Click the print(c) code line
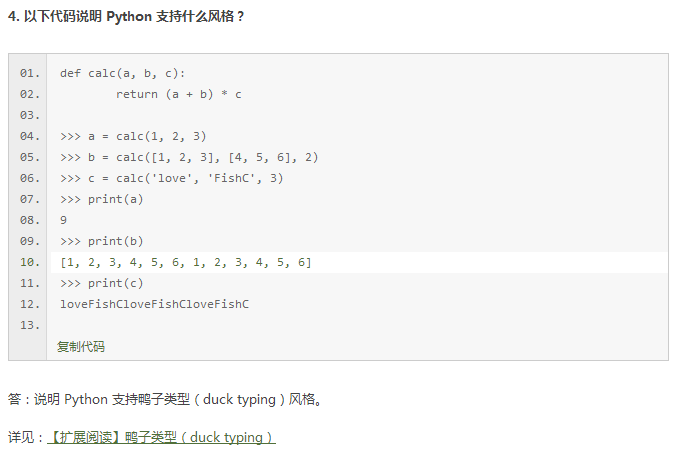This screenshot has height=453, width=678. pyautogui.click(x=102, y=283)
